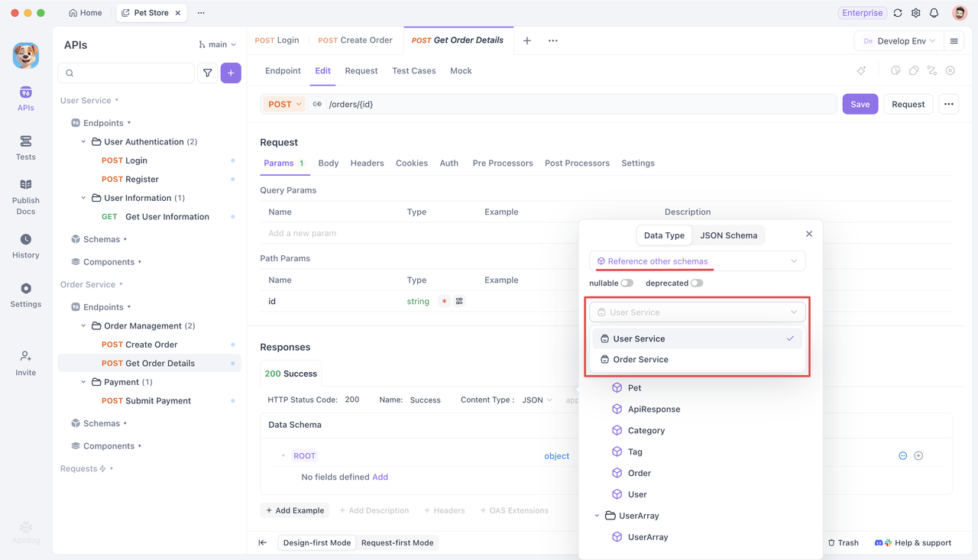The height and width of the screenshot is (560, 978).
Task: Click the filter icon beside the search box
Action: 207,73
